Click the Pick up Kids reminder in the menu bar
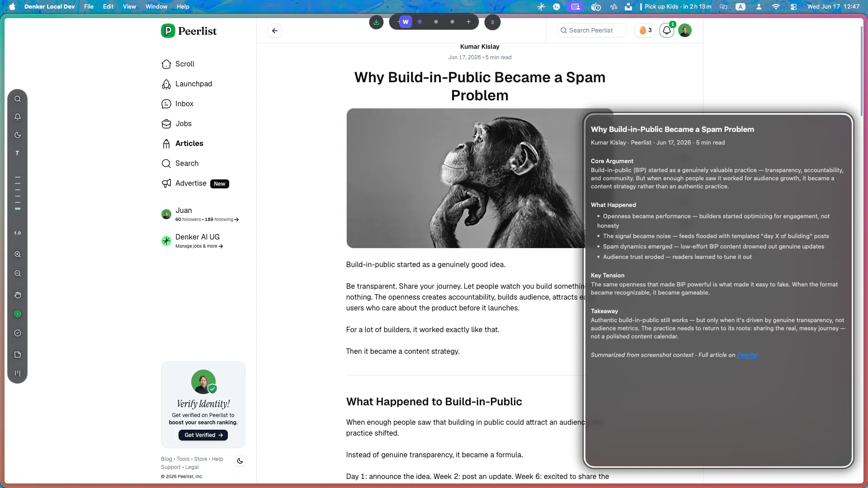 pyautogui.click(x=676, y=6)
